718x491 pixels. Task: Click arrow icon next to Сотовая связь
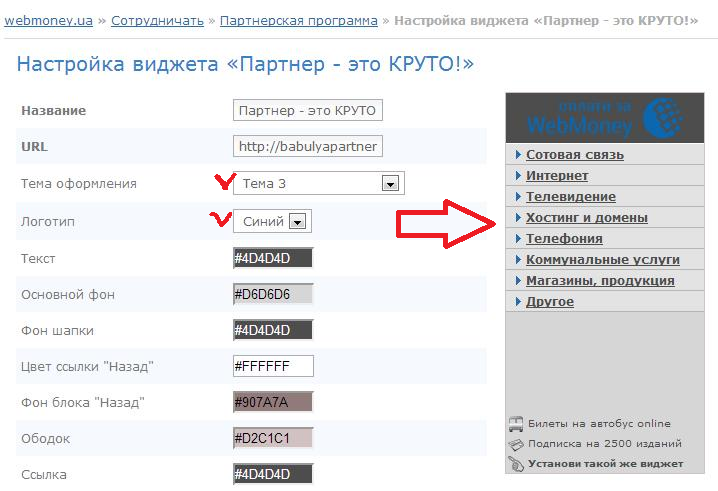coord(518,155)
